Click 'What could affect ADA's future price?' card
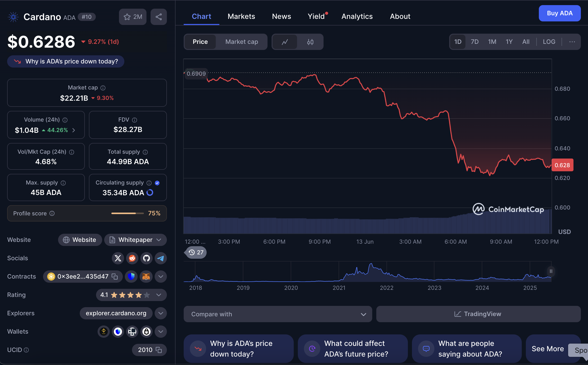588x365 pixels. [x=353, y=349]
